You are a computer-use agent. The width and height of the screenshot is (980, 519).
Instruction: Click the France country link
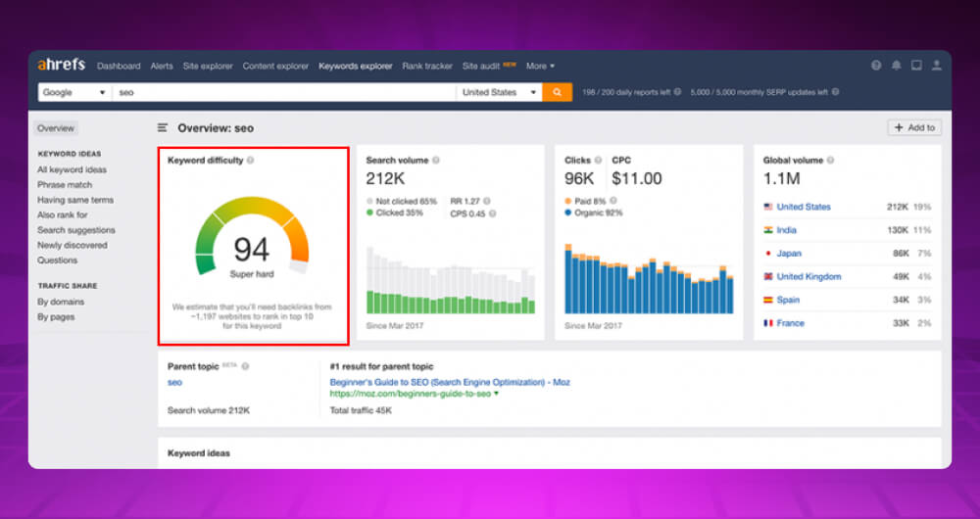[791, 323]
